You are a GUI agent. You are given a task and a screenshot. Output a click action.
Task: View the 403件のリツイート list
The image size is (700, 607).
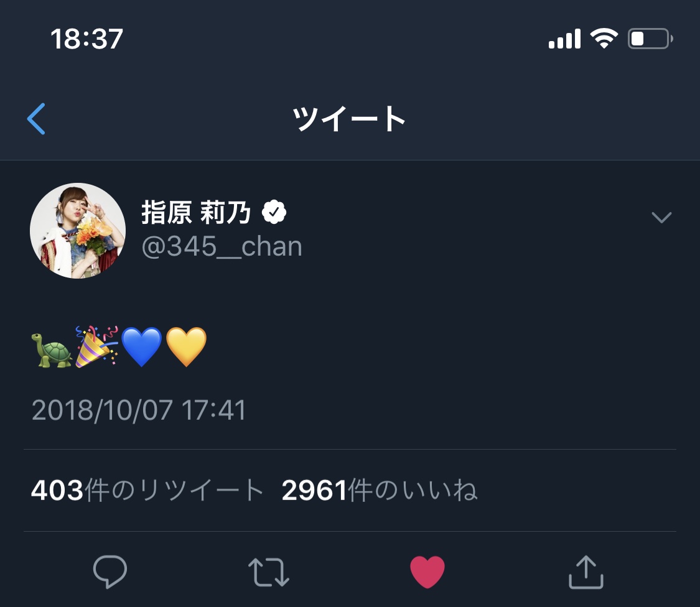pyautogui.click(x=147, y=491)
